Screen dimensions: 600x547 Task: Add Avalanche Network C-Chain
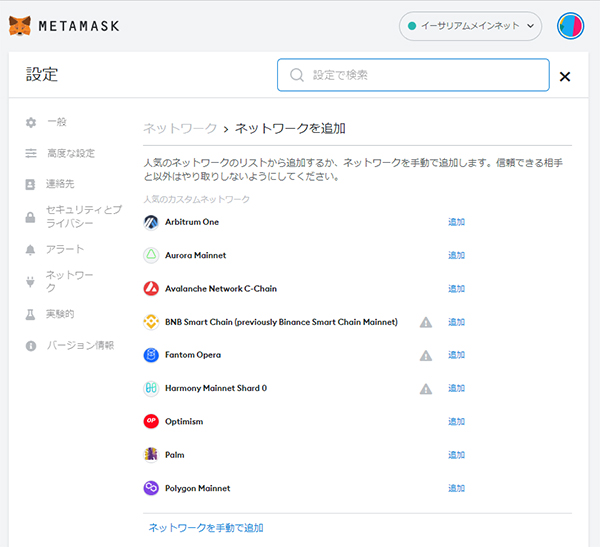pos(456,289)
